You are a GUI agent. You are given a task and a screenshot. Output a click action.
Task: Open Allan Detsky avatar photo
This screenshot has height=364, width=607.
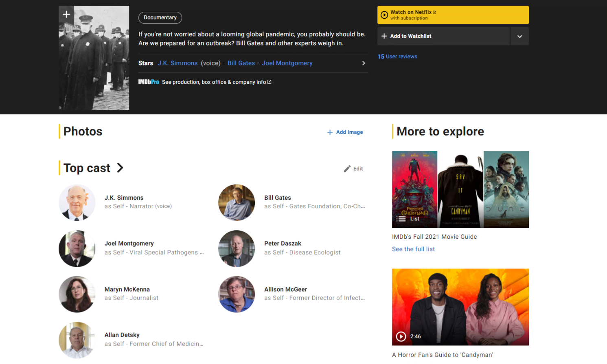[x=77, y=340]
